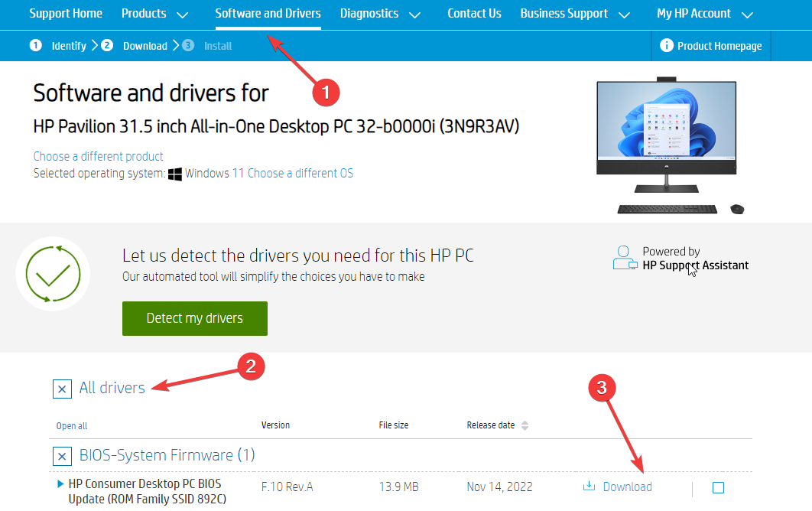812x511 pixels.
Task: Click release date Nov 14, 2022
Action: (500, 487)
